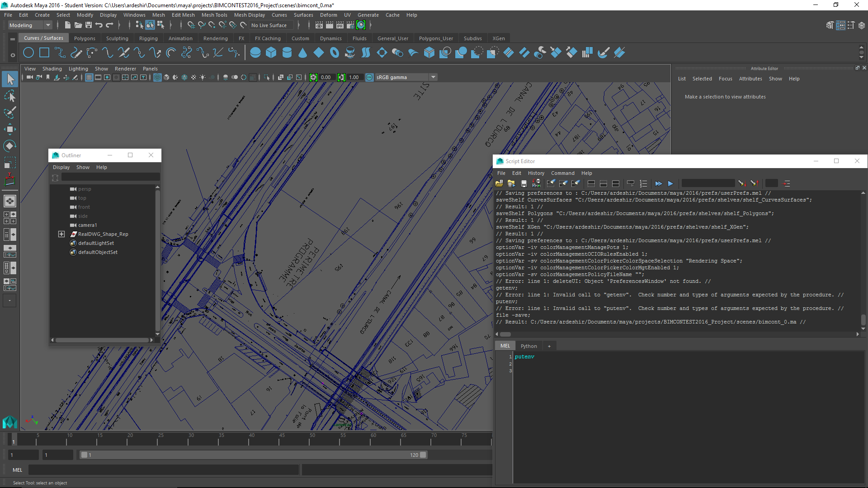Viewport: 868px width, 488px height.
Task: Switch to the Polygons shelf tab
Action: coord(85,38)
